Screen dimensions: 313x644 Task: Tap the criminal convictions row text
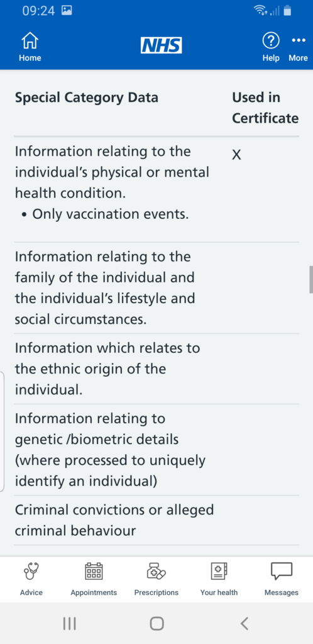tap(114, 520)
